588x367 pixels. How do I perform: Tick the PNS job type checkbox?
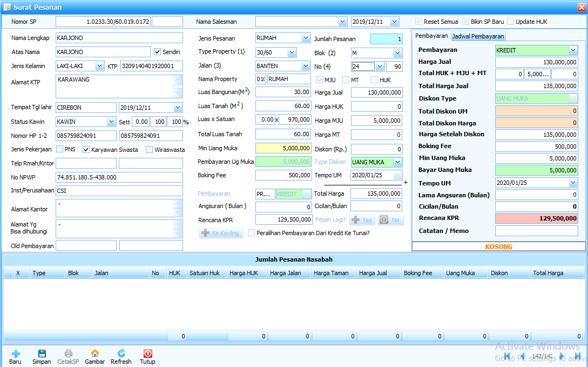point(59,150)
